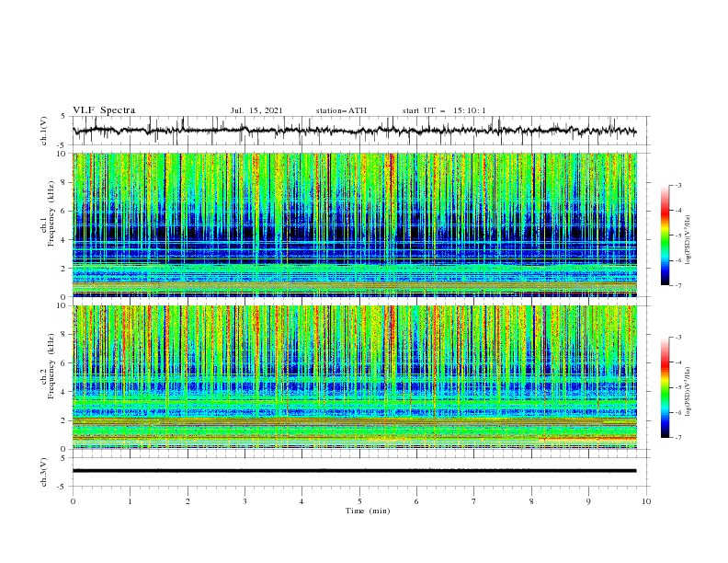The image size is (728, 563).
Task: Click the ch.1 spectrogram color bar
Action: (x=665, y=235)
